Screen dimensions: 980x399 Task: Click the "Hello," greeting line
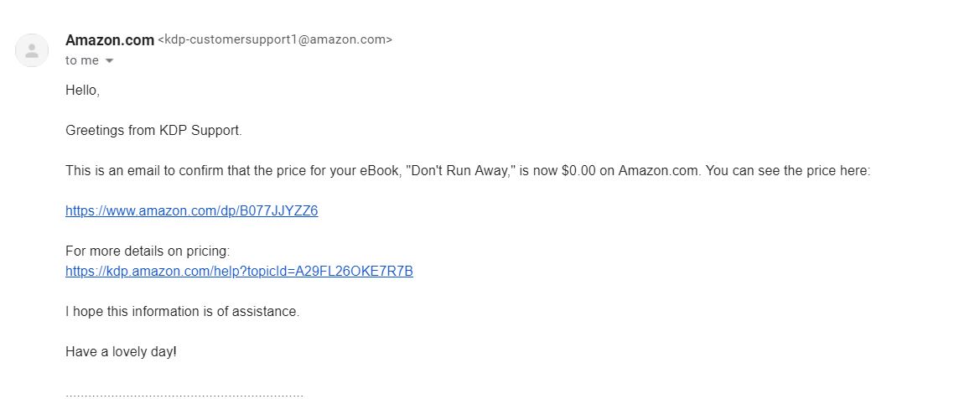click(x=82, y=91)
